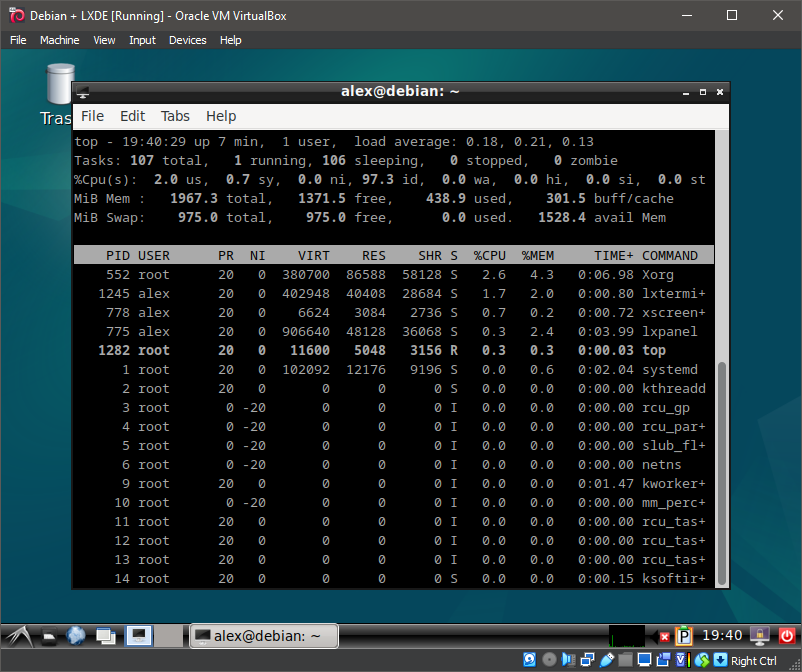Open the Parcellite clipboard manager tray icon
Viewport: 802px width, 672px height.
(x=683, y=635)
